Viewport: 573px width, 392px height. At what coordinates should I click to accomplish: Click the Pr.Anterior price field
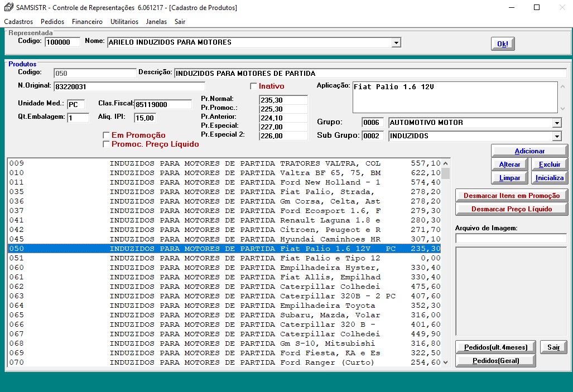click(x=283, y=118)
